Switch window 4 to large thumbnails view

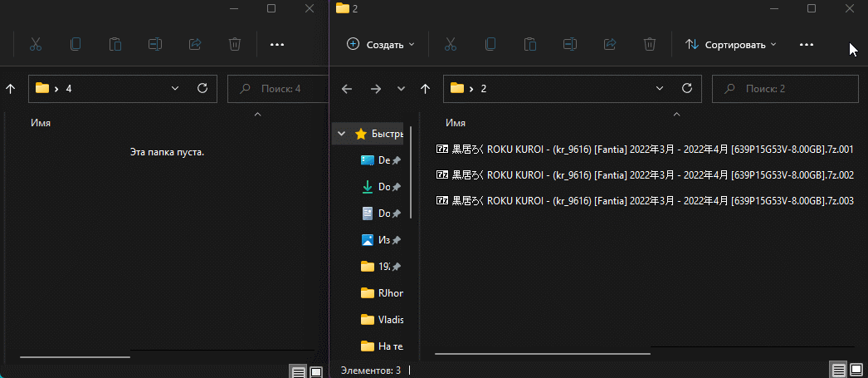(x=316, y=371)
